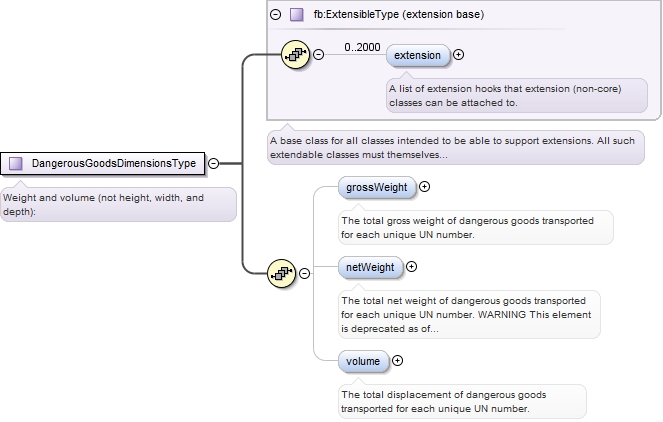
Task: Collapse the DangerousGoodsDimensionsType node
Action: (214, 163)
